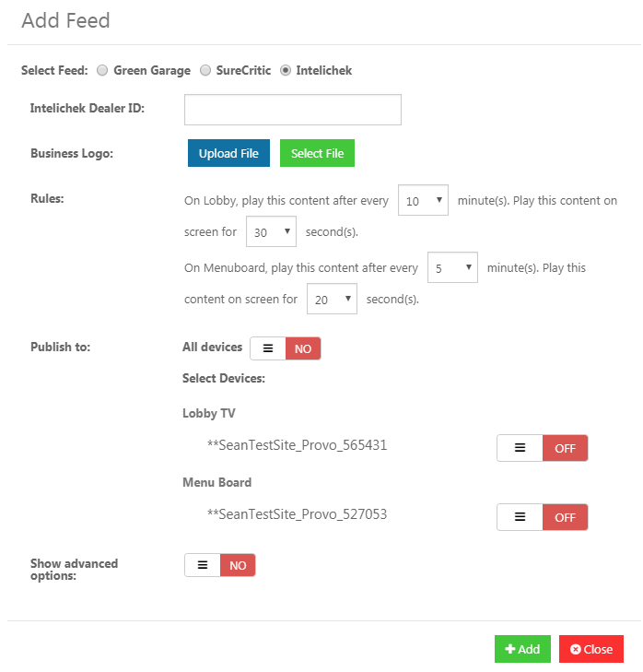Image resolution: width=643 pixels, height=672 pixels.
Task: Open the Menuboard seconds dropdown showing 20
Action: pos(332,299)
